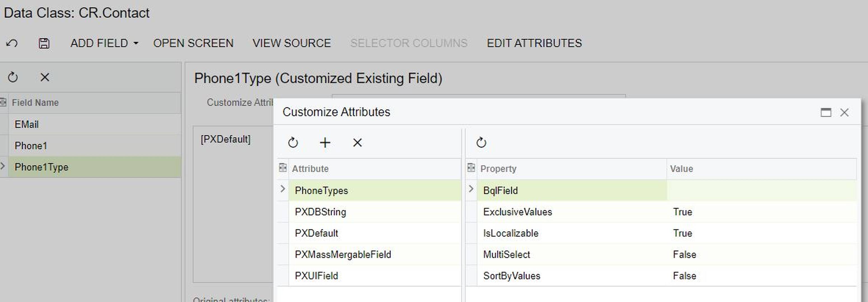Click EDIT ATTRIBUTES button
The image size is (868, 302).
pyautogui.click(x=534, y=43)
